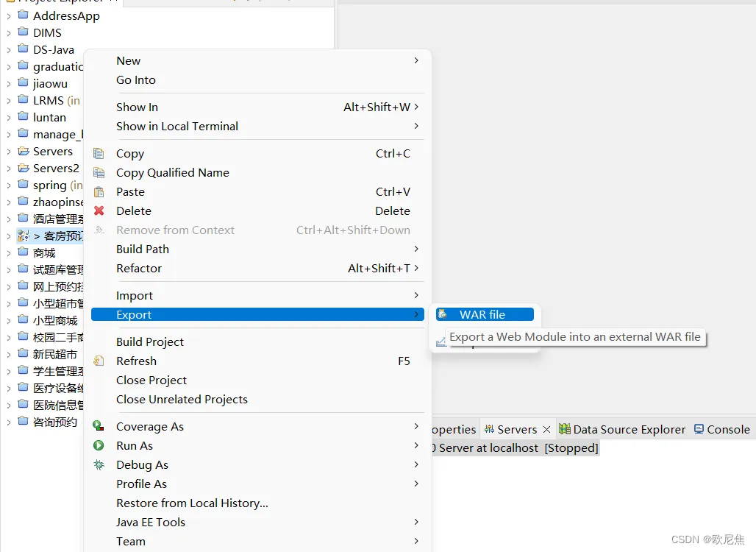Expand the AddressApp project tree node

tap(9, 16)
